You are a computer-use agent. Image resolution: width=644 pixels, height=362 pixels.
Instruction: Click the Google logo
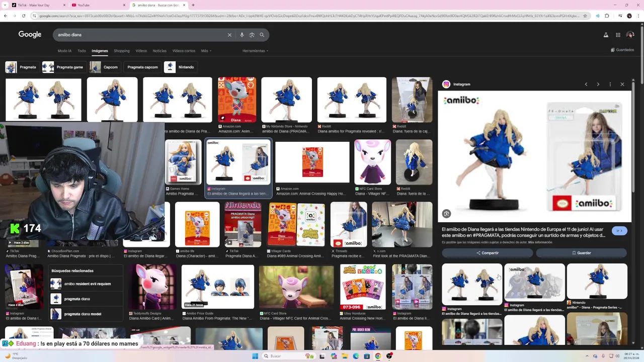click(x=30, y=34)
